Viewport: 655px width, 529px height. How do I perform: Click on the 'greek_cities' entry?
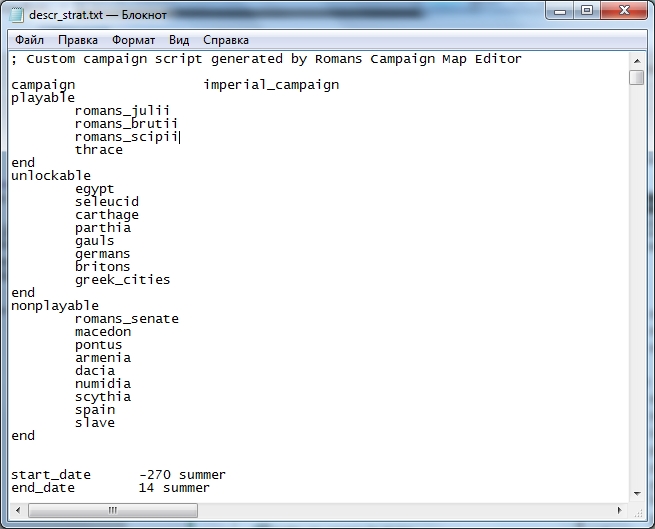[x=123, y=280]
